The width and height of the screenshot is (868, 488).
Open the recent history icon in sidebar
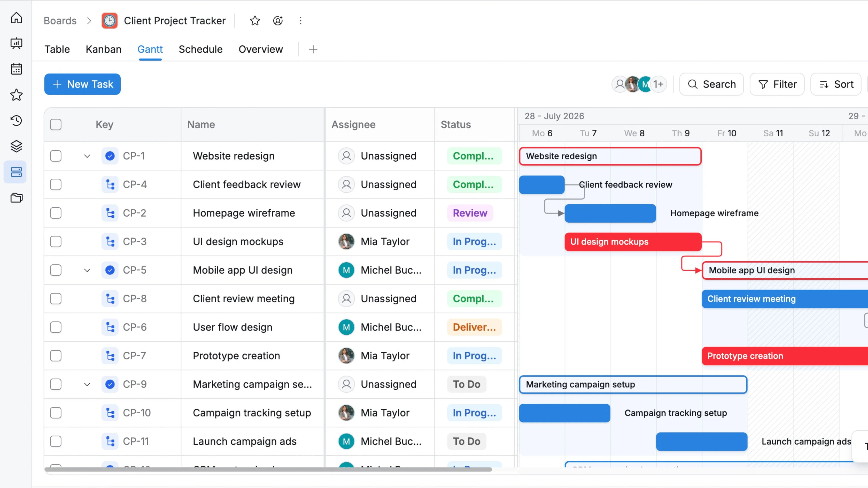tap(16, 120)
